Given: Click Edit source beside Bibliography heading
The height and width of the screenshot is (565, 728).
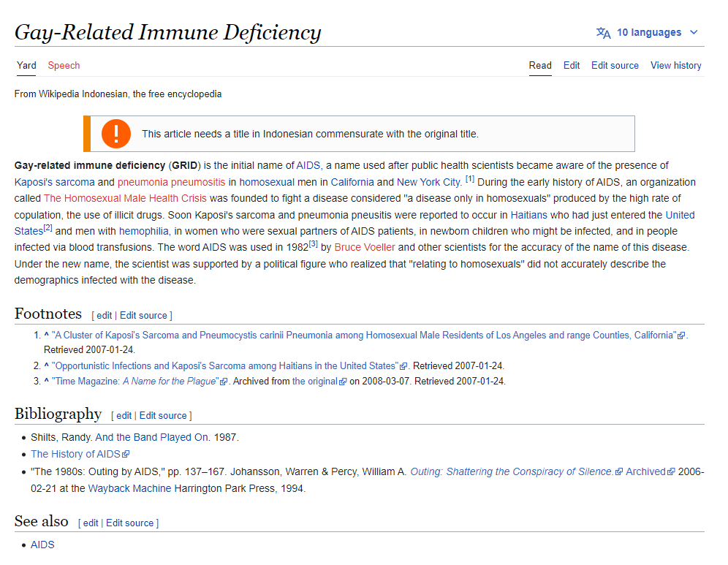Looking at the screenshot, I should [x=163, y=416].
